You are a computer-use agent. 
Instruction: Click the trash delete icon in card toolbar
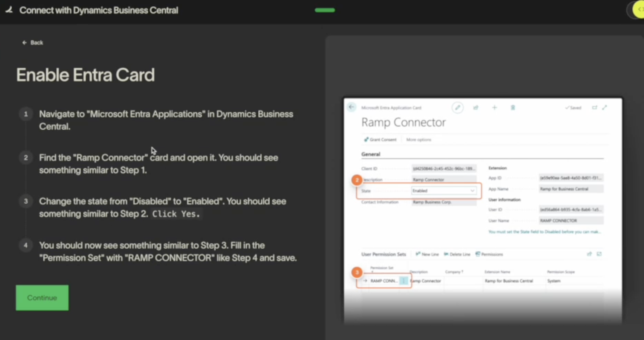(513, 108)
